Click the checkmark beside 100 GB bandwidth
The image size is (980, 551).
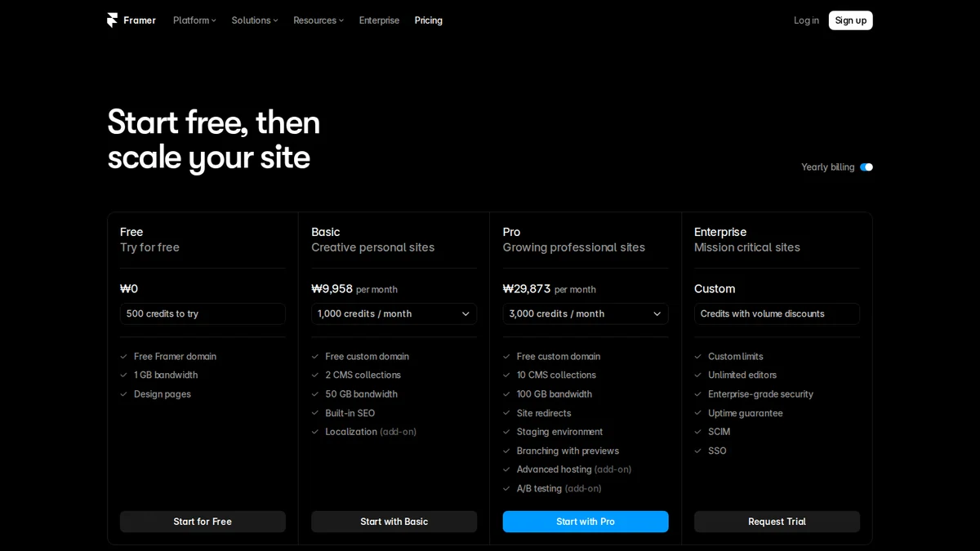[x=506, y=394]
